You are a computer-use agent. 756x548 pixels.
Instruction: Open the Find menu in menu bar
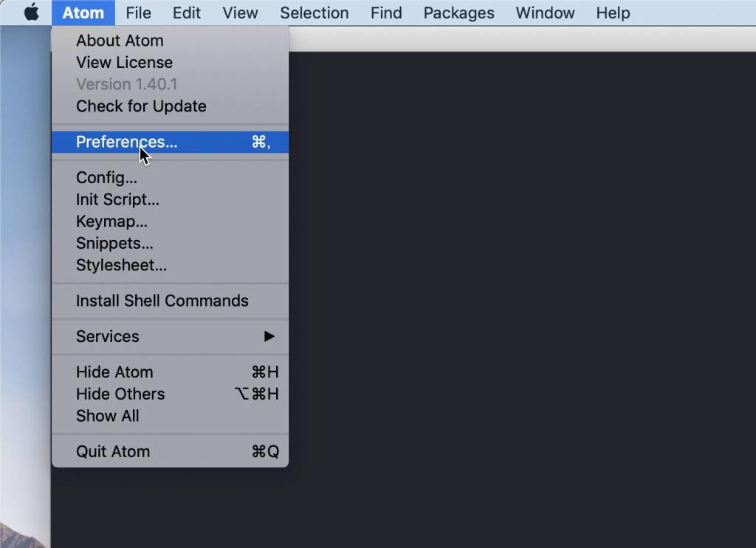386,13
